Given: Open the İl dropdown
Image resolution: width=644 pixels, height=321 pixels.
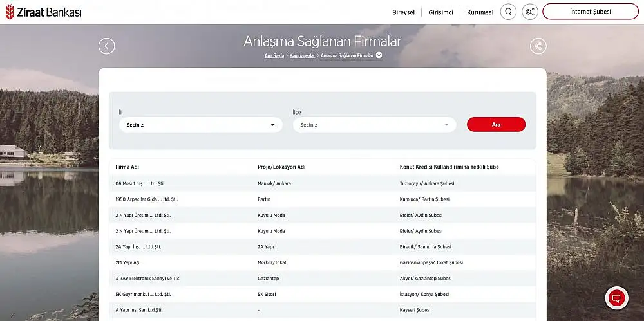Looking at the screenshot, I should pyautogui.click(x=201, y=125).
